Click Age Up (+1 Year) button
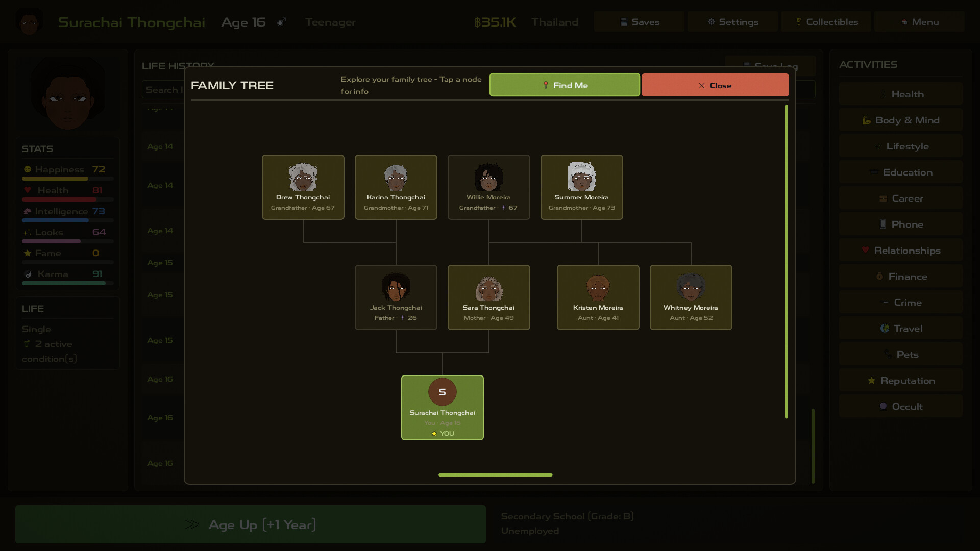Viewport: 980px width, 551px height. coord(251,524)
